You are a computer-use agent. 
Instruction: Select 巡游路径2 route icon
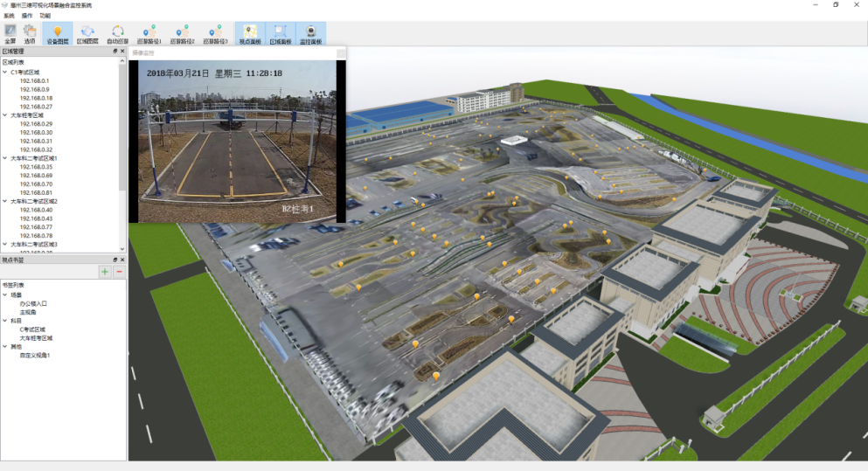[x=182, y=33]
